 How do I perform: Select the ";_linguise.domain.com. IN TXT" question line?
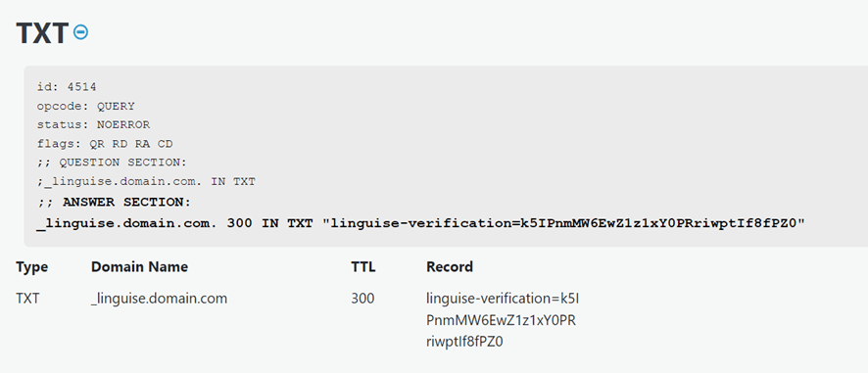click(146, 181)
